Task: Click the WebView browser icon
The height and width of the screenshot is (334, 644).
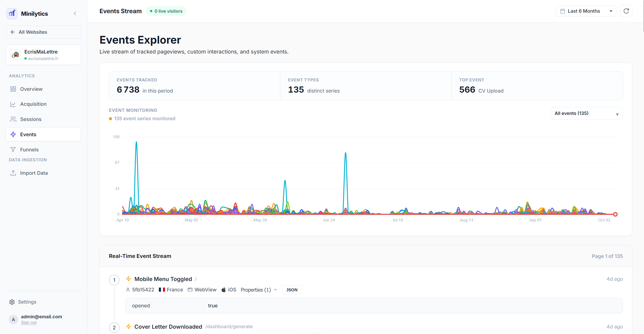Action: [190, 290]
